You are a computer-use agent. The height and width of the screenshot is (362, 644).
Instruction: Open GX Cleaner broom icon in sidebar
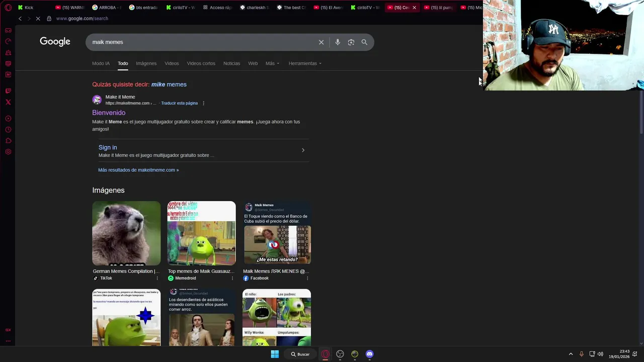point(8,52)
